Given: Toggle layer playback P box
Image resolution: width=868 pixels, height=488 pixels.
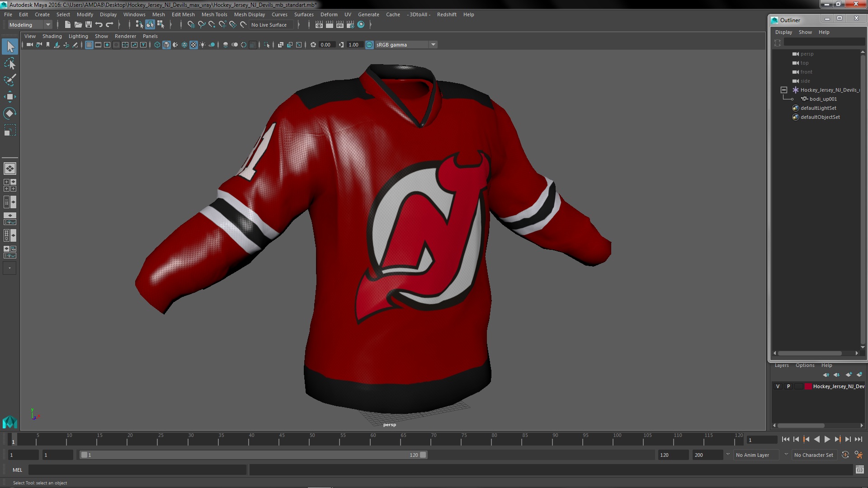Looking at the screenshot, I should point(788,386).
